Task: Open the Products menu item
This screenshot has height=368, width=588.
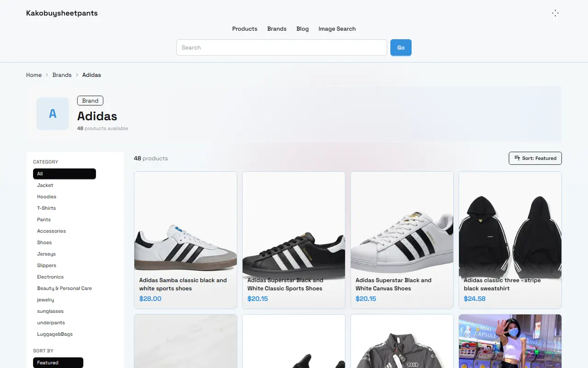Action: pyautogui.click(x=245, y=29)
